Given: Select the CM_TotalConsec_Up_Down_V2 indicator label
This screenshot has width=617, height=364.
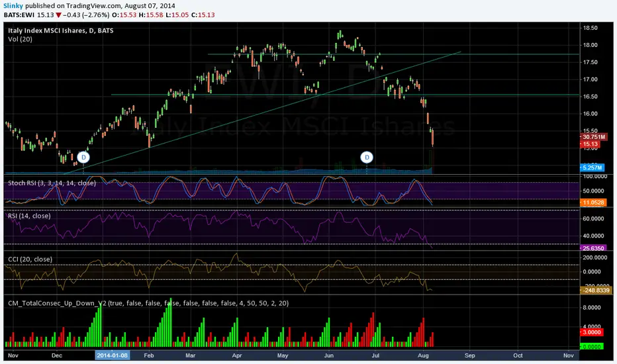Looking at the screenshot, I should point(148,303).
